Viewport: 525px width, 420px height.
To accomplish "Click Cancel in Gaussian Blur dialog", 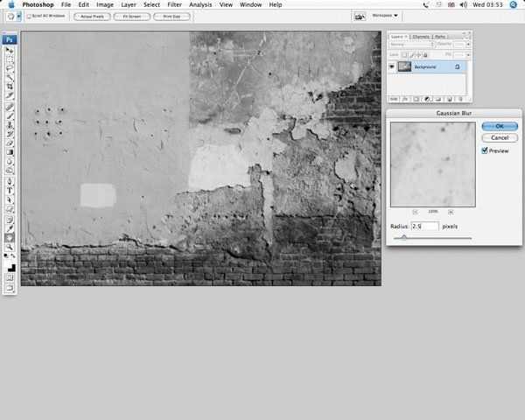I will 499,137.
